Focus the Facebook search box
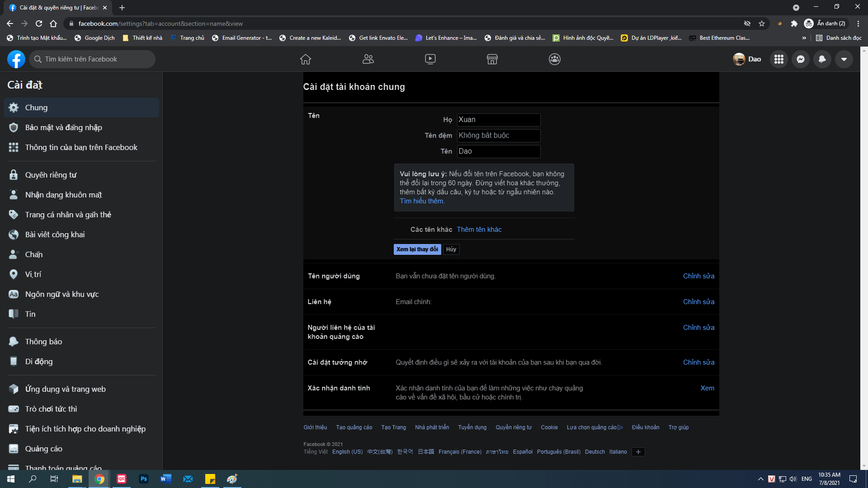Screen dimensions: 868x488 point(93,59)
